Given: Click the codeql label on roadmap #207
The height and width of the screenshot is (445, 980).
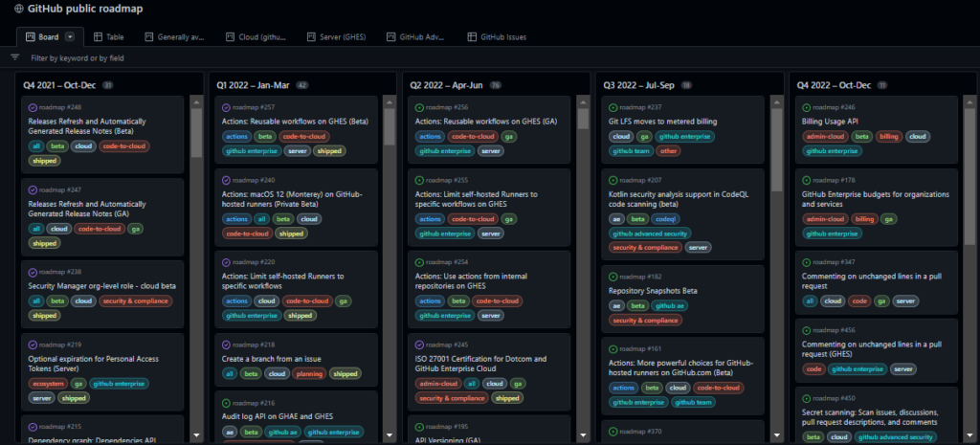Looking at the screenshot, I should (668, 219).
